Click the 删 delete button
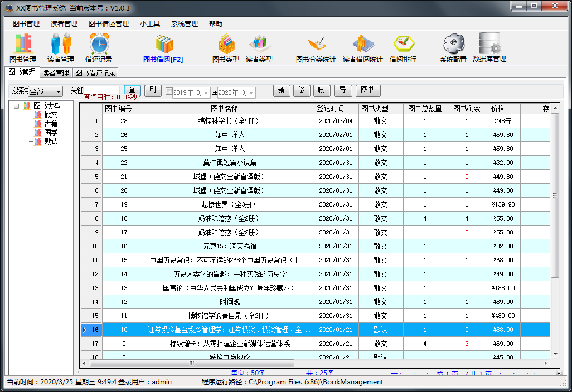This screenshot has height=392, width=572. pos(322,90)
